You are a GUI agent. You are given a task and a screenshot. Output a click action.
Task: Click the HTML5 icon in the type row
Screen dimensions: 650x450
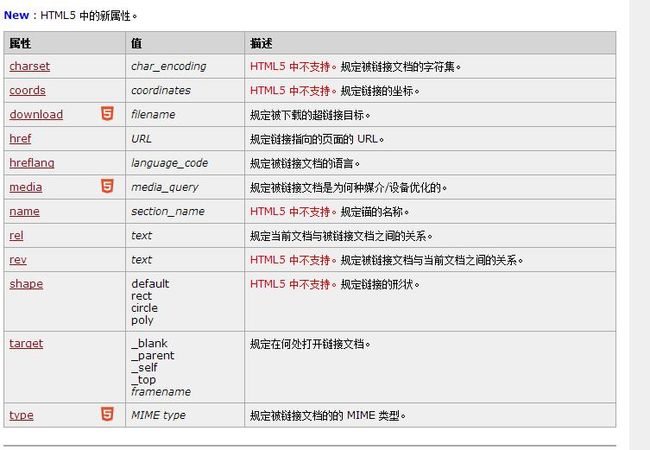(107, 414)
